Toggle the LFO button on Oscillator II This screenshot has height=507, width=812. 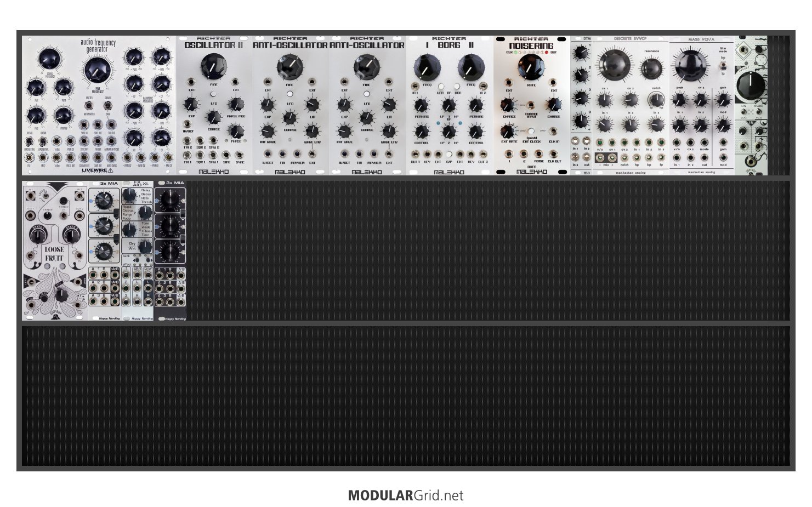(213, 94)
